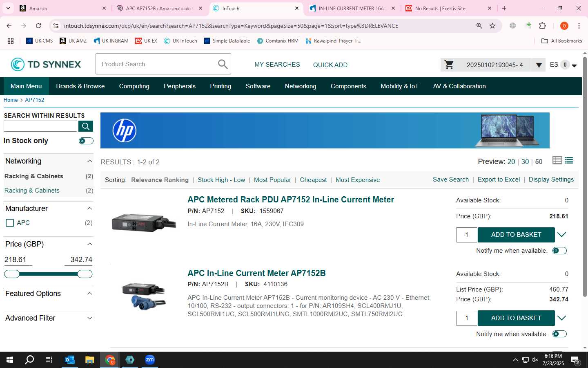The height and width of the screenshot is (368, 588).
Task: Open a new browser tab
Action: click(504, 8)
